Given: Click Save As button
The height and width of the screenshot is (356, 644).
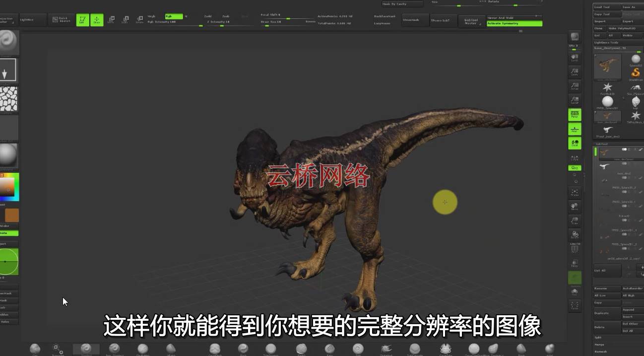Looking at the screenshot, I should (633, 7).
